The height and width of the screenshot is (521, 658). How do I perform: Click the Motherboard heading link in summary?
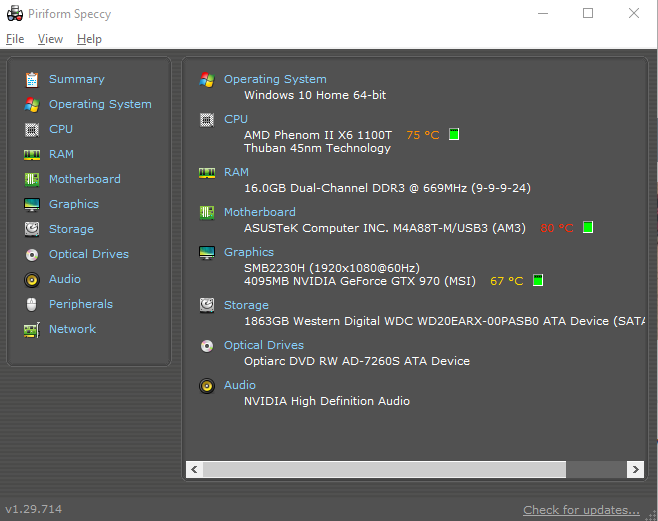pyautogui.click(x=260, y=212)
